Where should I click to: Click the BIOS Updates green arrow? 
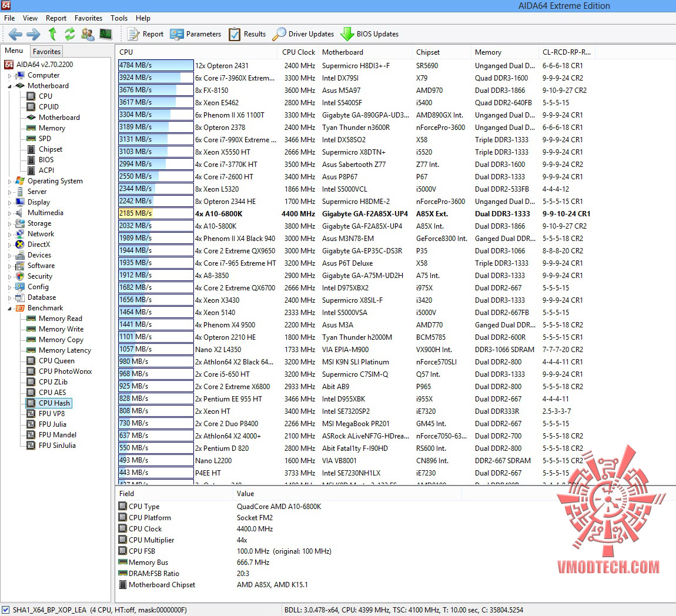pyautogui.click(x=347, y=34)
